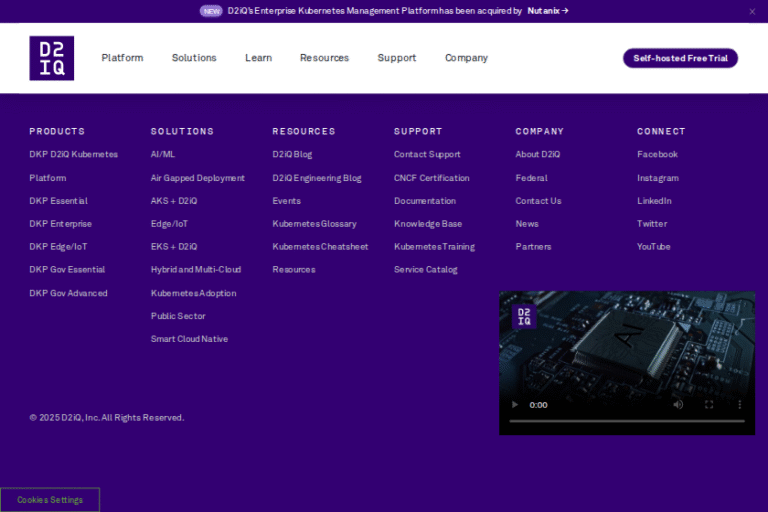
Task: Seek along the video progress bar
Action: 627,421
